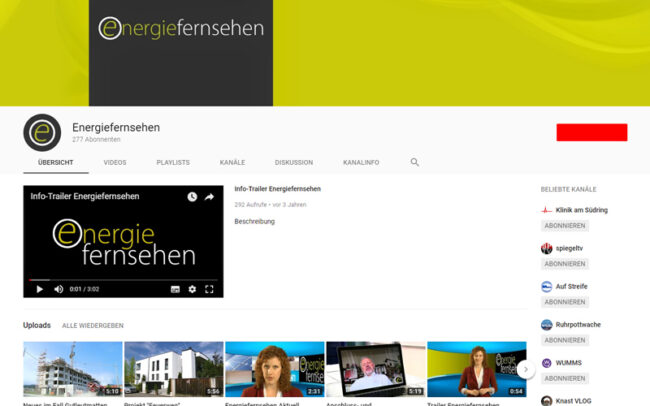The width and height of the screenshot is (650, 406).
Task: Click the Auf Streife channel name
Action: click(x=571, y=287)
